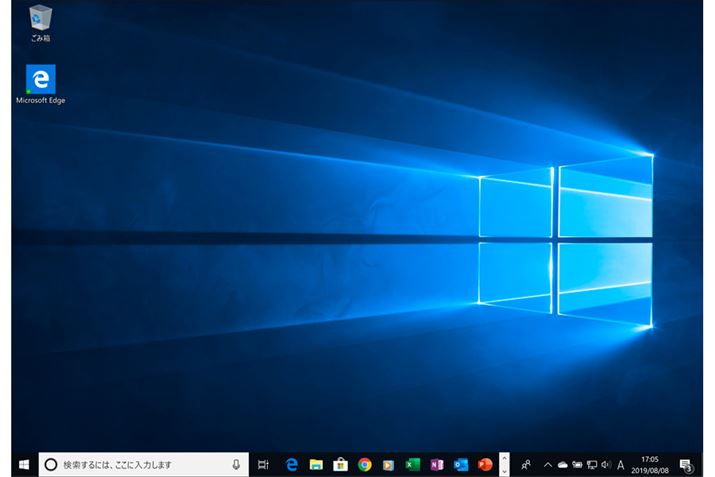The height and width of the screenshot is (477, 715).
Task: Open Task View from the taskbar
Action: tap(264, 464)
